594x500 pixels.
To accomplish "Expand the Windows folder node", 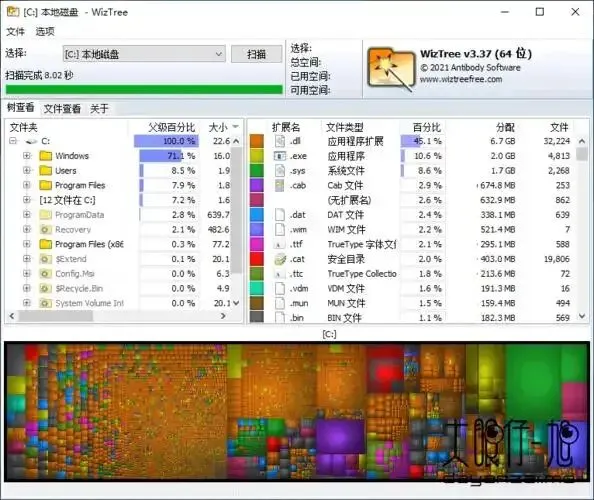I will 27,156.
